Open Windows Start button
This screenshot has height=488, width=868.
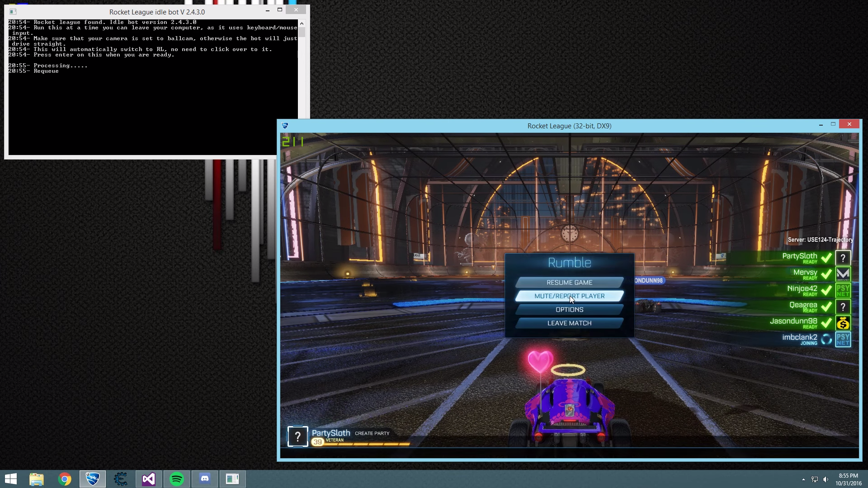point(10,479)
